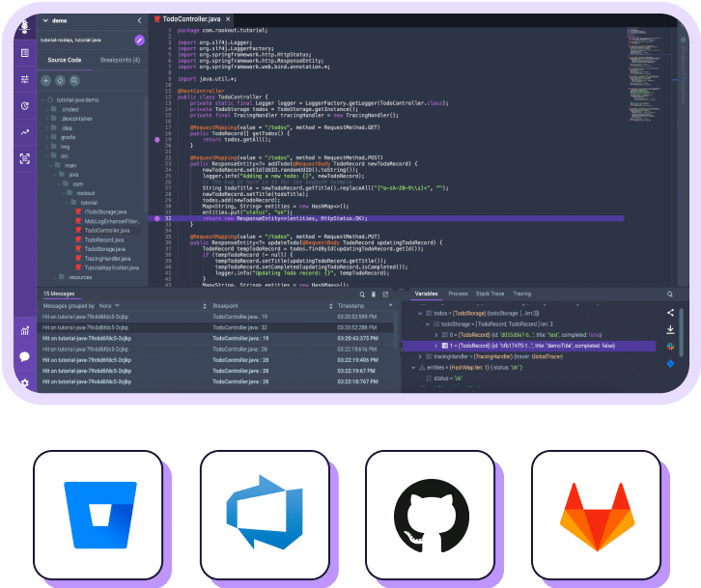
Task: Open TracingHandler.java in the file tree
Action: [107, 259]
